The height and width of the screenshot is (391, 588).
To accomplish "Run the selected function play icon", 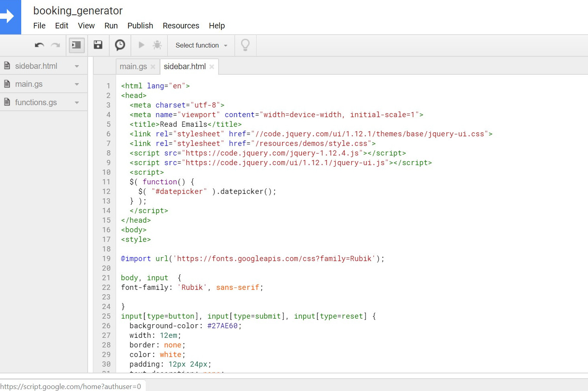I will pyautogui.click(x=141, y=45).
